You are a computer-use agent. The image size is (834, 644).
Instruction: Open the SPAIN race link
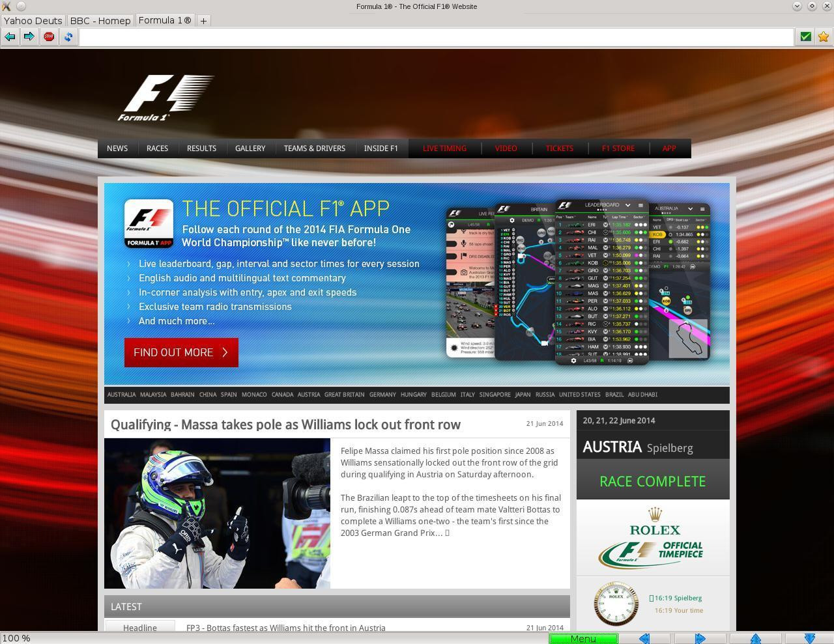pyautogui.click(x=229, y=395)
